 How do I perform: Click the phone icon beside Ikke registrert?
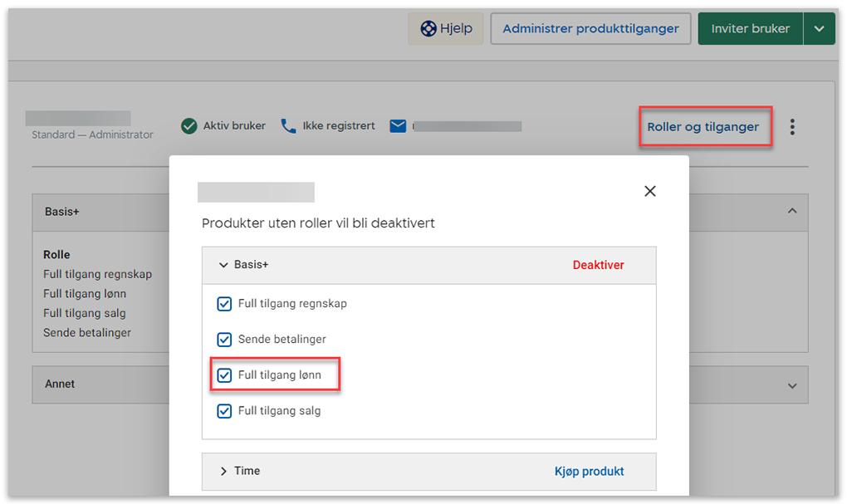point(288,126)
